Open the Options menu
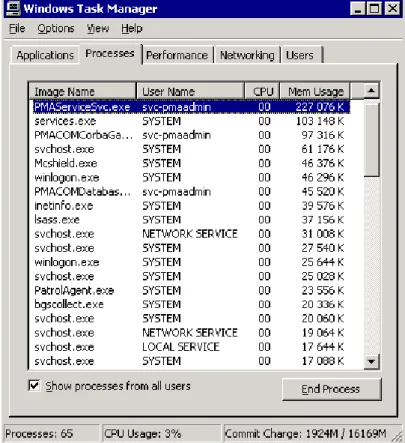Screen dimensions: 405x443 pos(56,29)
